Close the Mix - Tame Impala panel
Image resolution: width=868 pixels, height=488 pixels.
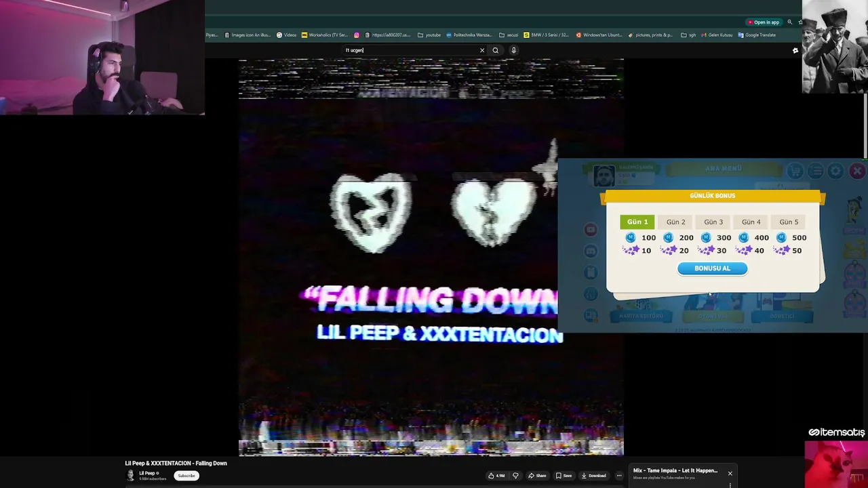point(730,473)
